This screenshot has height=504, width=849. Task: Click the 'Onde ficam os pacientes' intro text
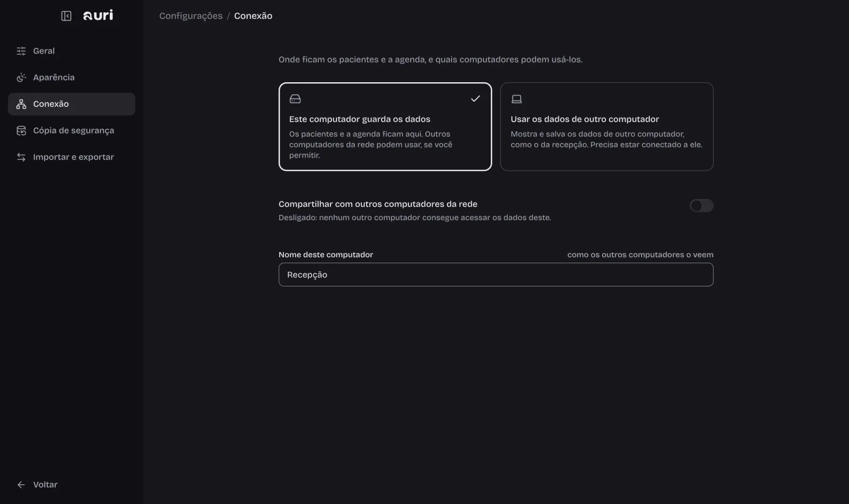[x=430, y=59]
